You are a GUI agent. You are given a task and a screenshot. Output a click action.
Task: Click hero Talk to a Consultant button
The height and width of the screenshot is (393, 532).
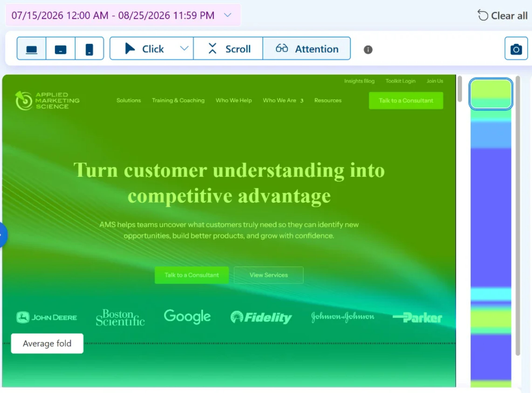coord(192,275)
